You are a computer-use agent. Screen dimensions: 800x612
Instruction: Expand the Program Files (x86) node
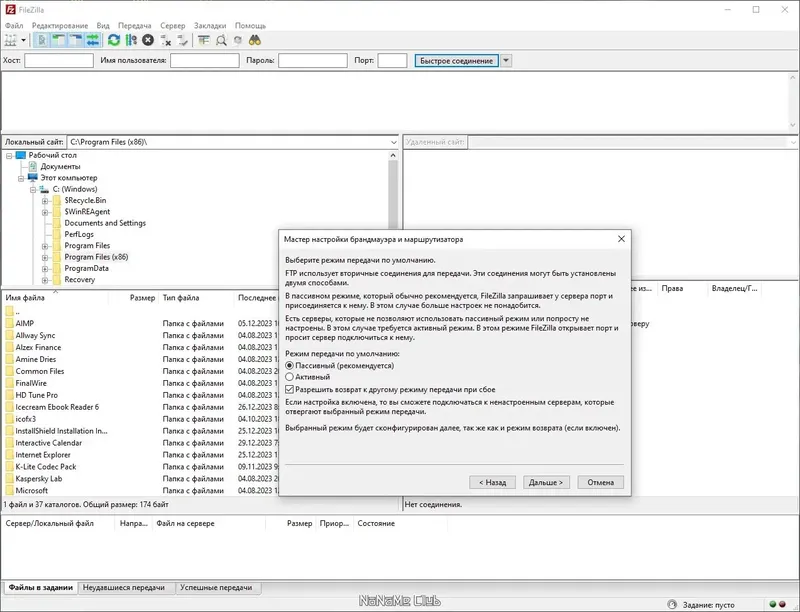click(x=45, y=258)
